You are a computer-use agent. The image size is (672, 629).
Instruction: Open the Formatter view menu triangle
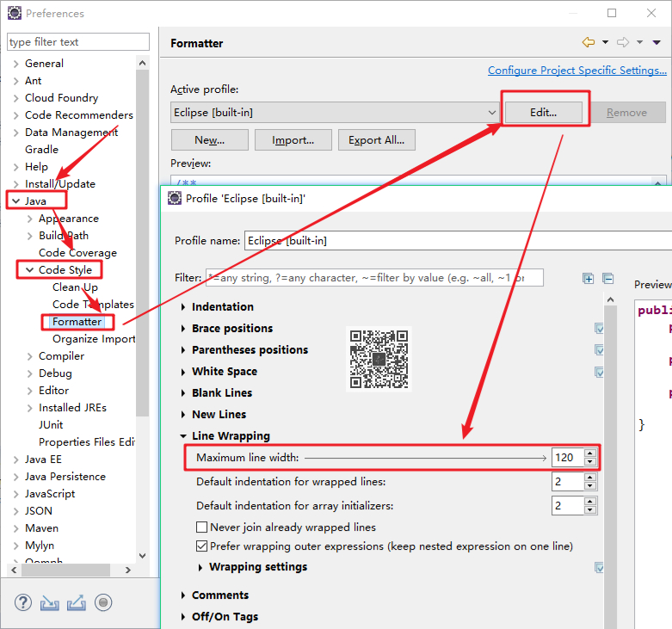pyautogui.click(x=657, y=42)
